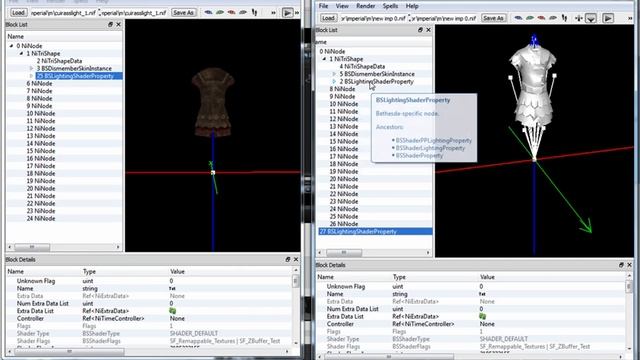Float the left window Block Details panel
The image size is (640, 360).
pyautogui.click(x=288, y=259)
